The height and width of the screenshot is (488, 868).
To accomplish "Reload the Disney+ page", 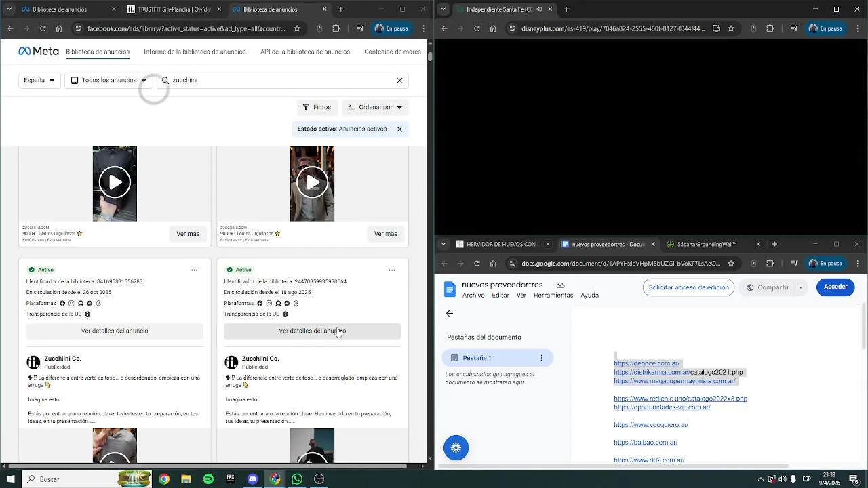I will coord(477,28).
